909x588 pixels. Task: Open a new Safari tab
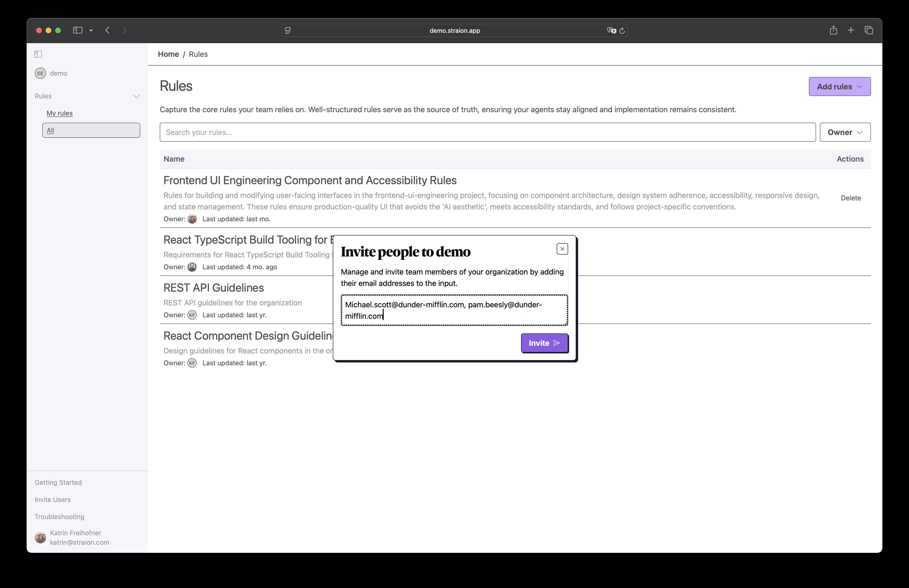(851, 30)
